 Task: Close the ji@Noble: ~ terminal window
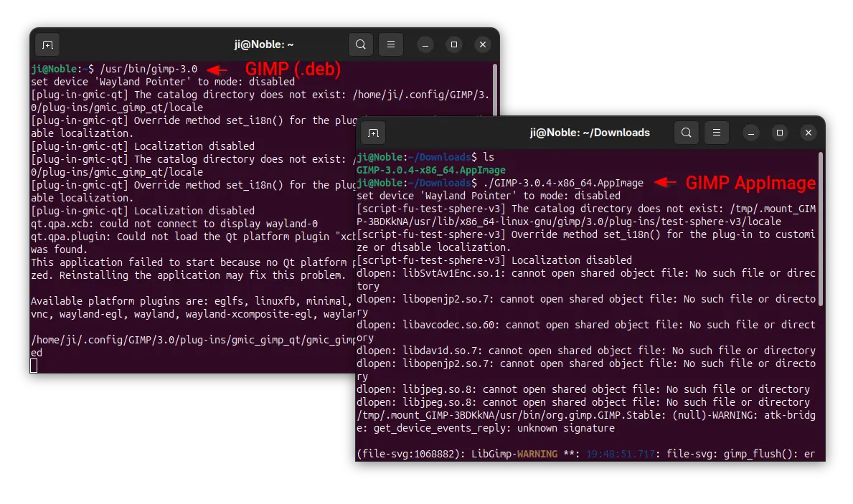click(x=483, y=44)
